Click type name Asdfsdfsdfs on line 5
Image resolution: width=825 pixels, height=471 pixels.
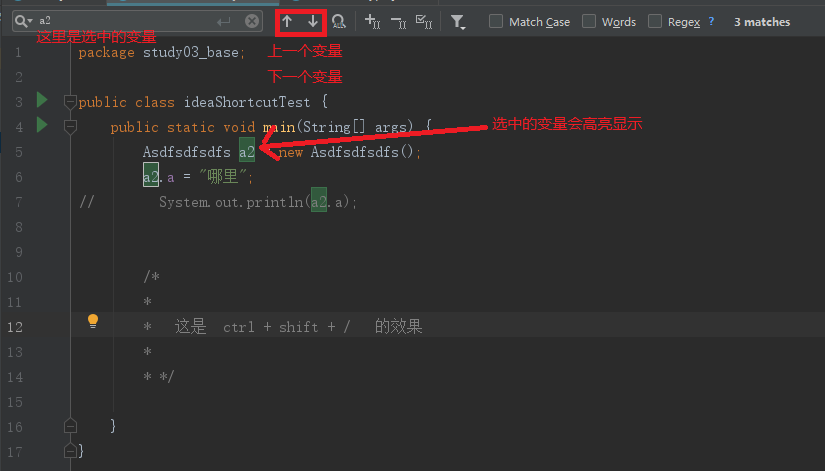(187, 152)
